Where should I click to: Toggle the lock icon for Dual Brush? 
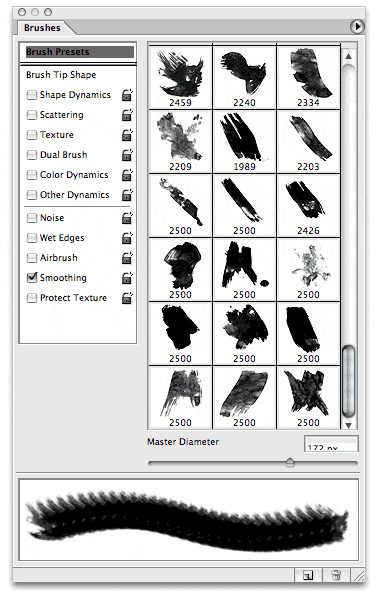[x=127, y=155]
